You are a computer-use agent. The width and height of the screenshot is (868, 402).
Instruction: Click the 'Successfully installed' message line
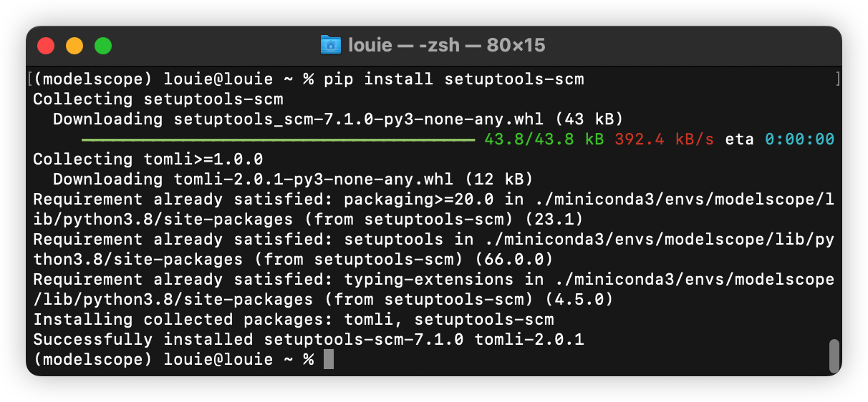[309, 339]
